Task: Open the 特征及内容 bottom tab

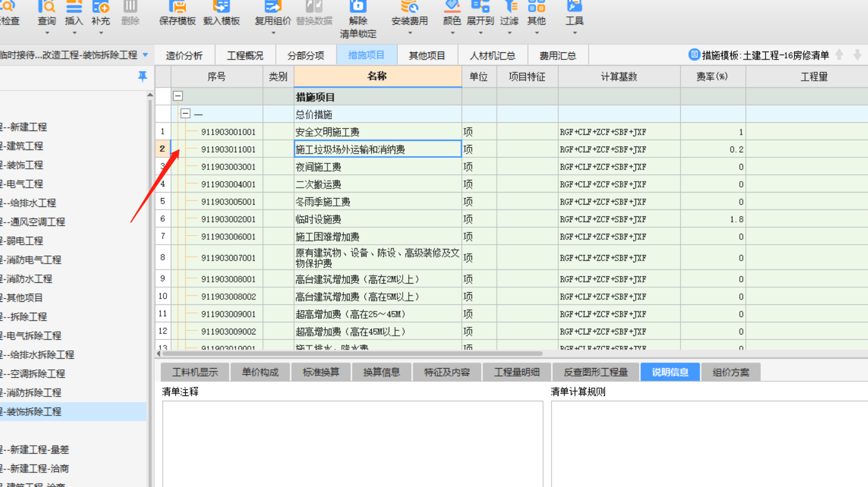Action: pyautogui.click(x=447, y=372)
